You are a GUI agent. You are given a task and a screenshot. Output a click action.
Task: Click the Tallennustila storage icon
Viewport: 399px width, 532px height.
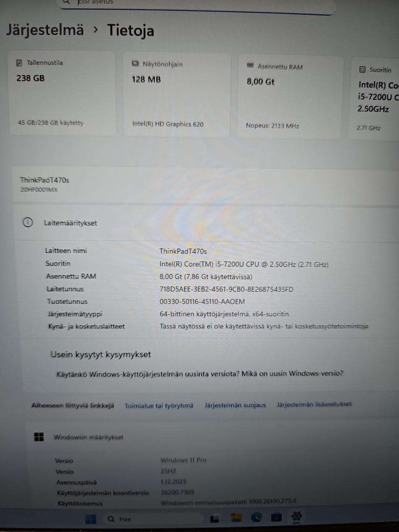point(19,63)
